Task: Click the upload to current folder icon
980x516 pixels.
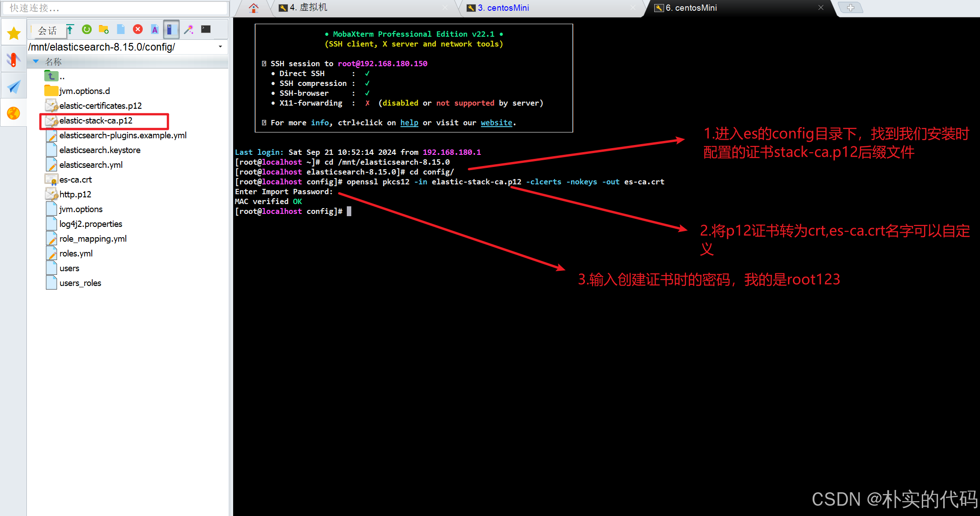Action: [x=70, y=30]
